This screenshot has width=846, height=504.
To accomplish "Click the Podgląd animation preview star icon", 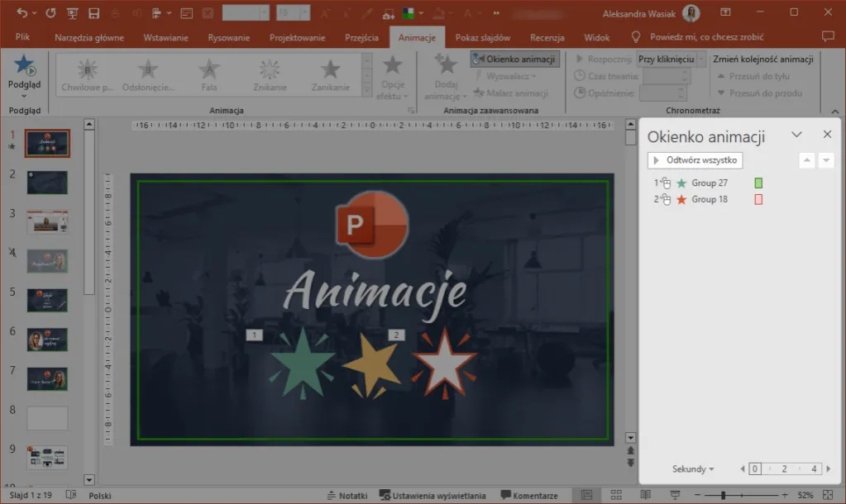I will point(24,65).
